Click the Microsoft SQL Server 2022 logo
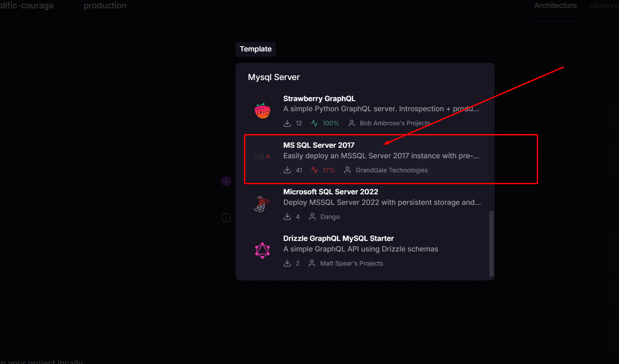 click(262, 204)
